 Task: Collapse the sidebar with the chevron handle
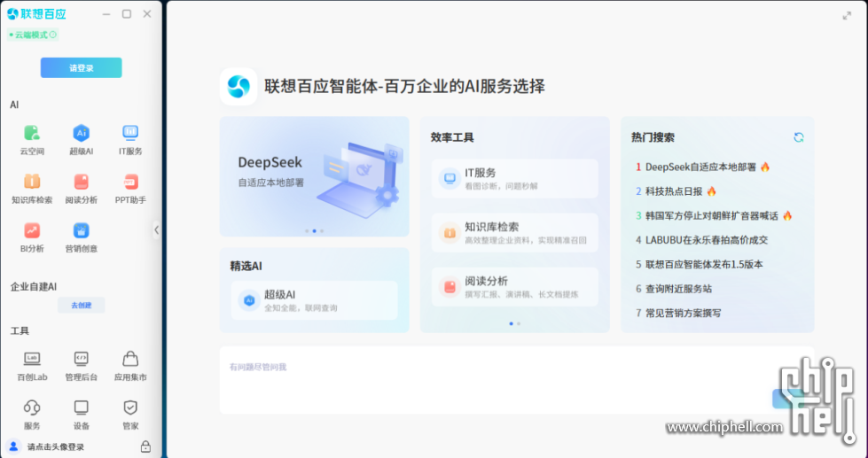tap(157, 229)
